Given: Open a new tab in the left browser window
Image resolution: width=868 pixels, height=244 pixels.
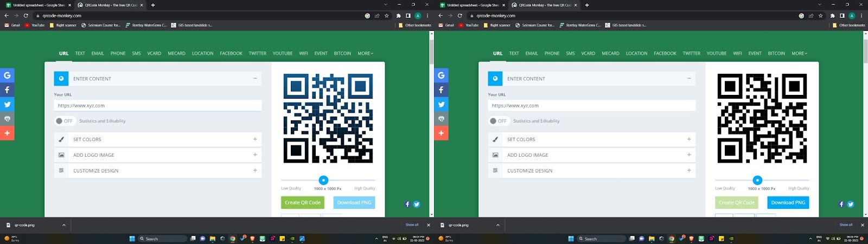Looking at the screenshot, I should click(153, 5).
